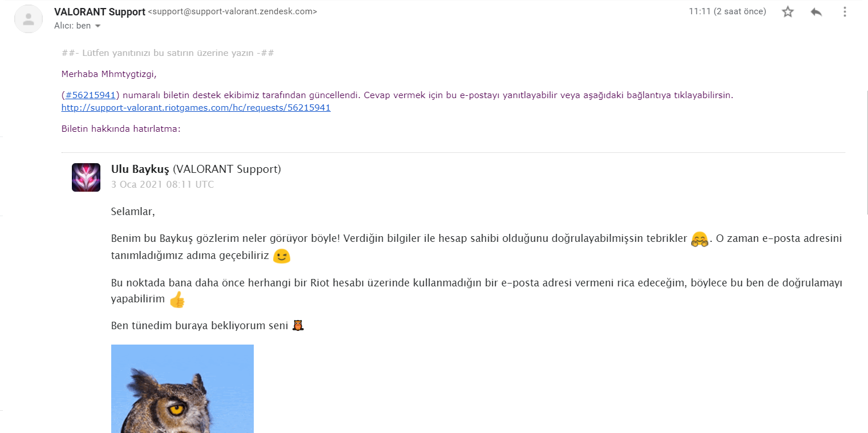Screen dimensions: 868x433
Task: Click the winking face emoji
Action: [281, 256]
